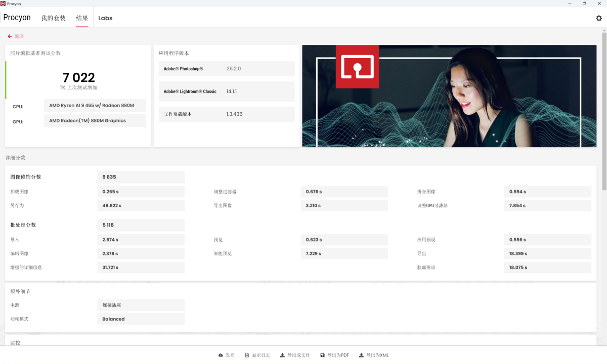Viewport: 607px width, 364px height.
Task: Click the Procyon app icon in title bar
Action: (x=4, y=4)
